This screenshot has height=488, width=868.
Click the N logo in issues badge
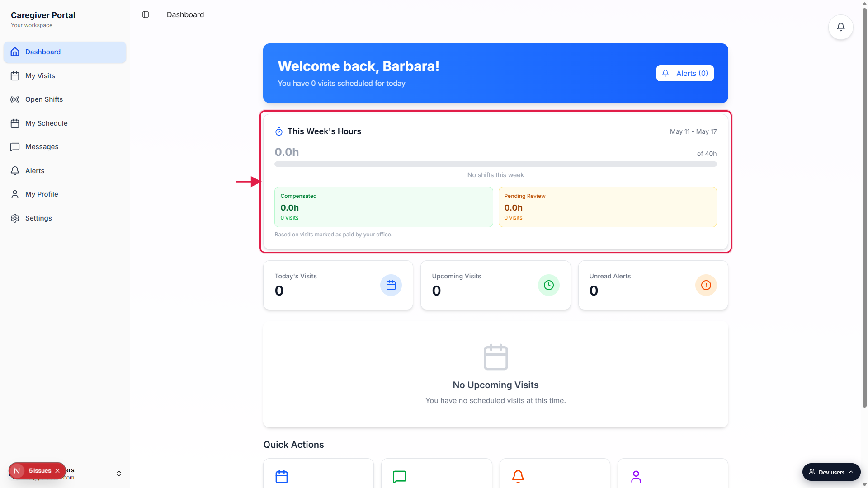click(17, 471)
